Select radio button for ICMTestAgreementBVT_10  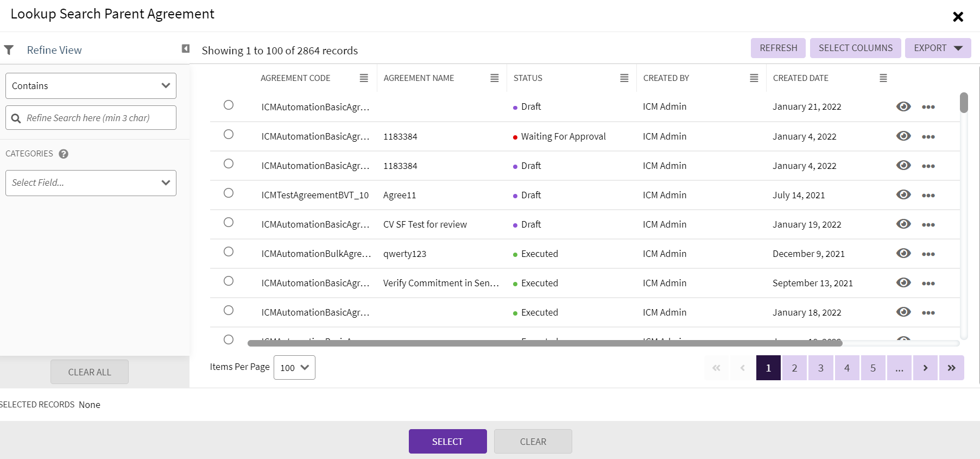coord(229,193)
